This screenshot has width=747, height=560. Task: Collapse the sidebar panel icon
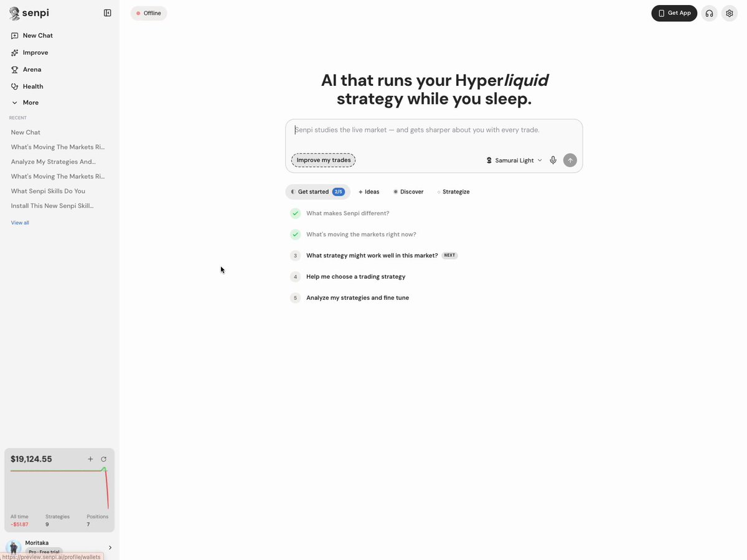click(x=107, y=13)
